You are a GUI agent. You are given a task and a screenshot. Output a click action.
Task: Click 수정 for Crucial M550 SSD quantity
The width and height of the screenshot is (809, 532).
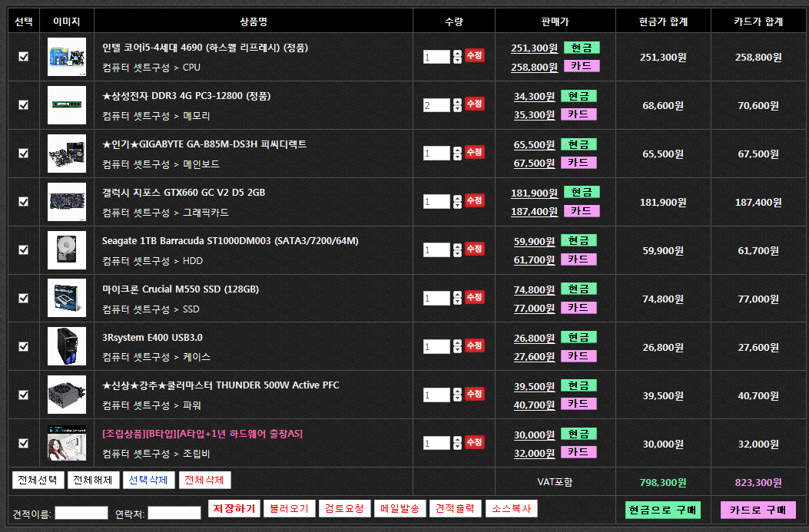tap(475, 297)
